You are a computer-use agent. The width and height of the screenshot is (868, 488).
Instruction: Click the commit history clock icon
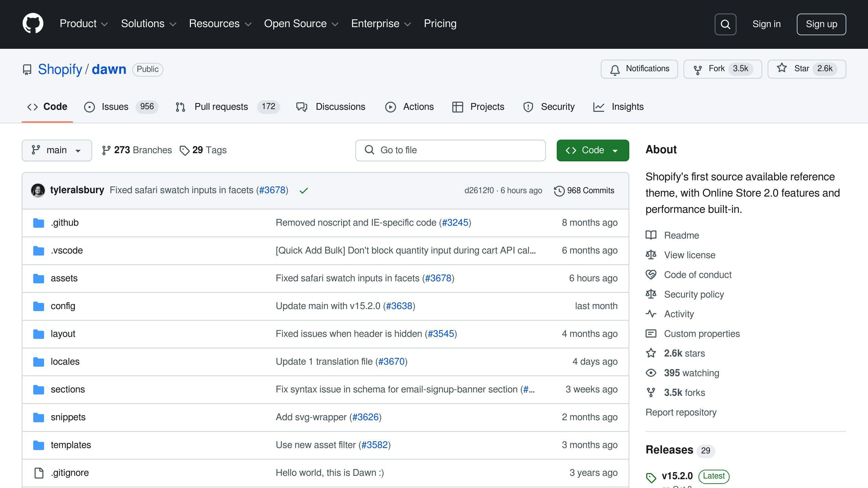pyautogui.click(x=559, y=191)
